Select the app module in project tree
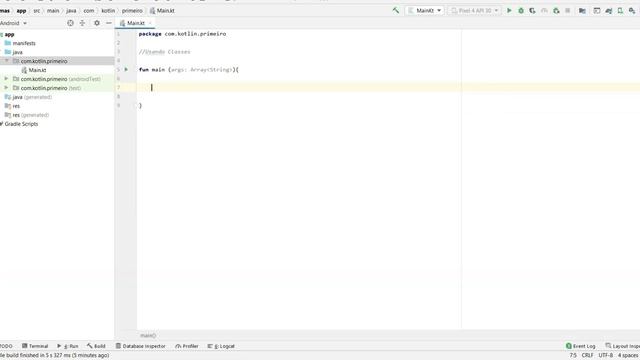This screenshot has height=360, width=640. 9,34
